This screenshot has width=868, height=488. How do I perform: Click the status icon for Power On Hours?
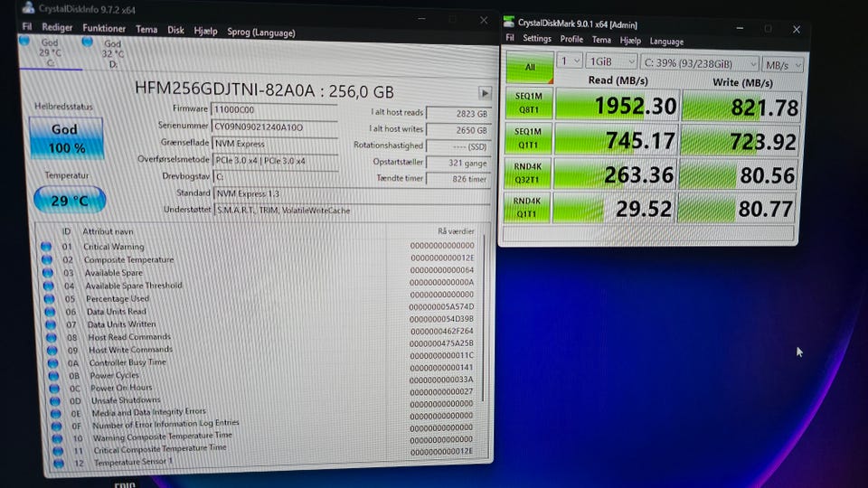coord(54,389)
